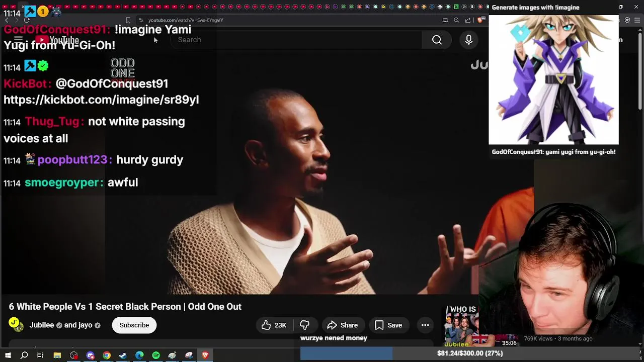This screenshot has height=362, width=644.
Task: Click KickBot username in chat
Action: (26, 83)
